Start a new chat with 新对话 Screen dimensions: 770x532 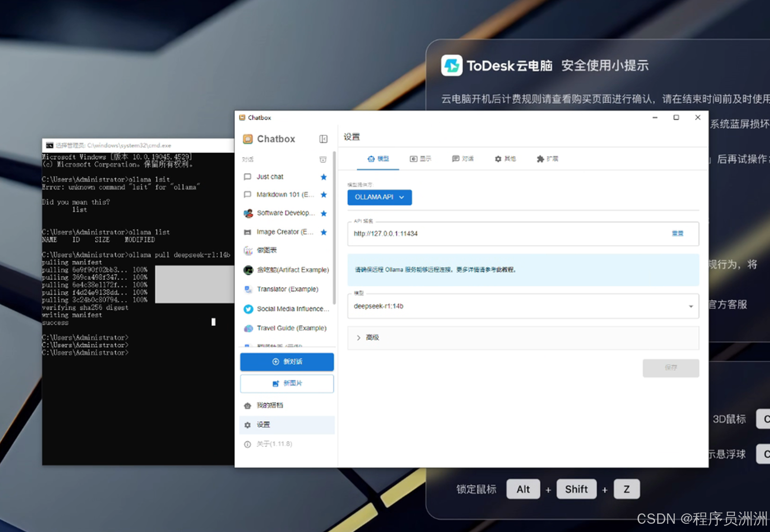point(287,362)
